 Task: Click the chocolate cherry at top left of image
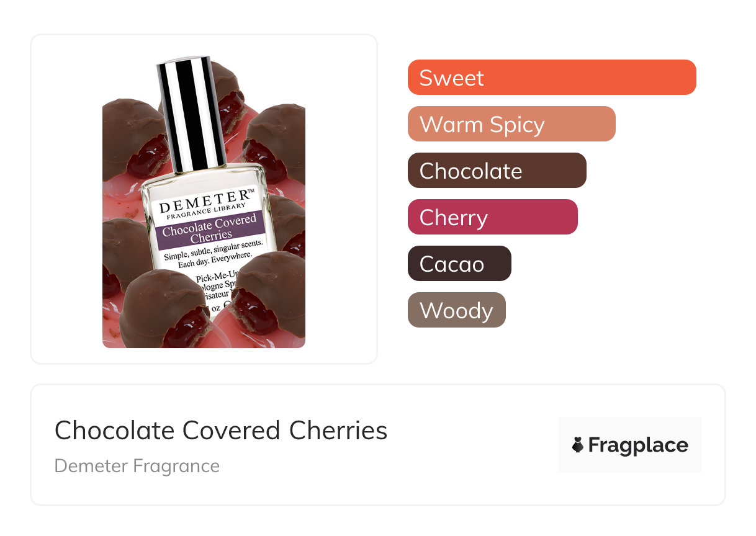coord(135,139)
